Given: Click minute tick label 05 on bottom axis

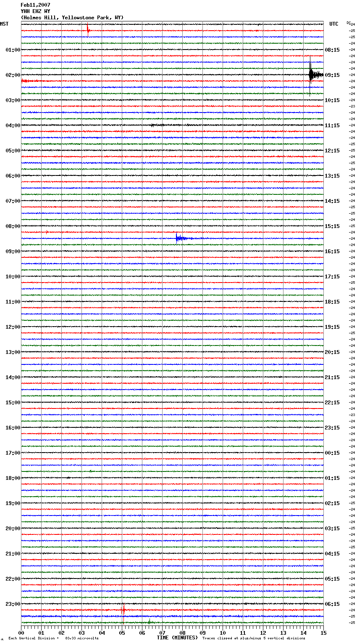Looking at the screenshot, I should click(122, 633).
